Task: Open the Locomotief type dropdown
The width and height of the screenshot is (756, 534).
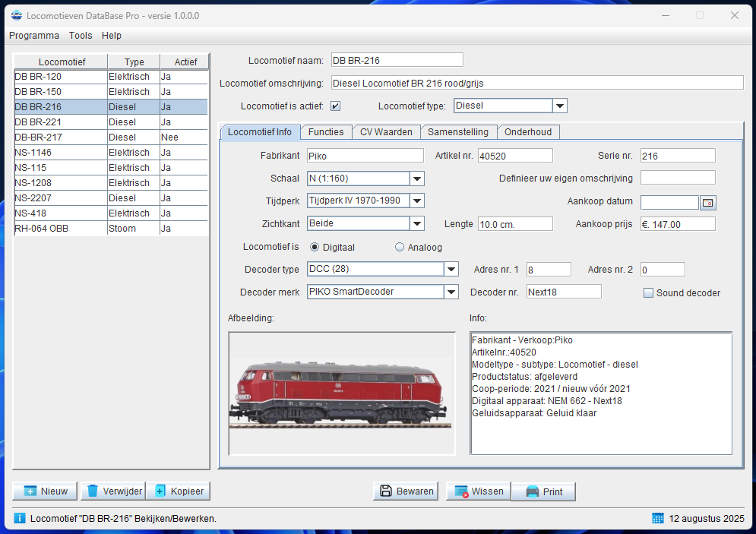Action: 559,106
